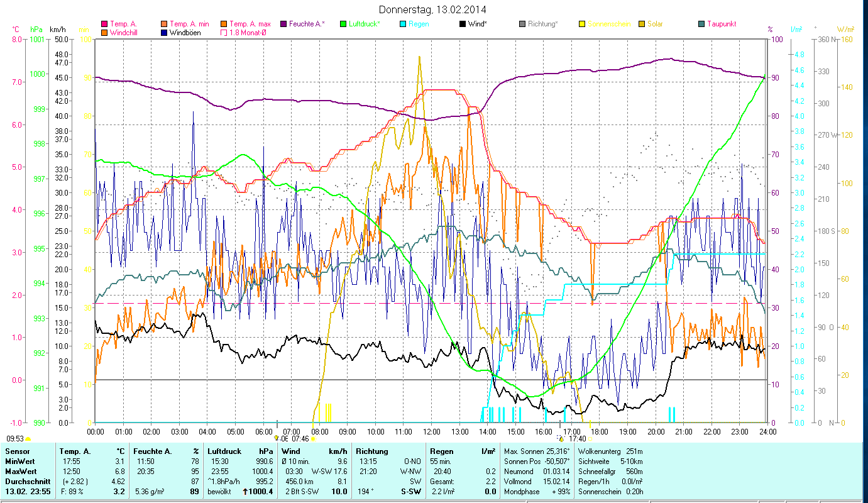Click the Schneefallgr 560m entry
This screenshot has width=868, height=503.
[x=610, y=471]
